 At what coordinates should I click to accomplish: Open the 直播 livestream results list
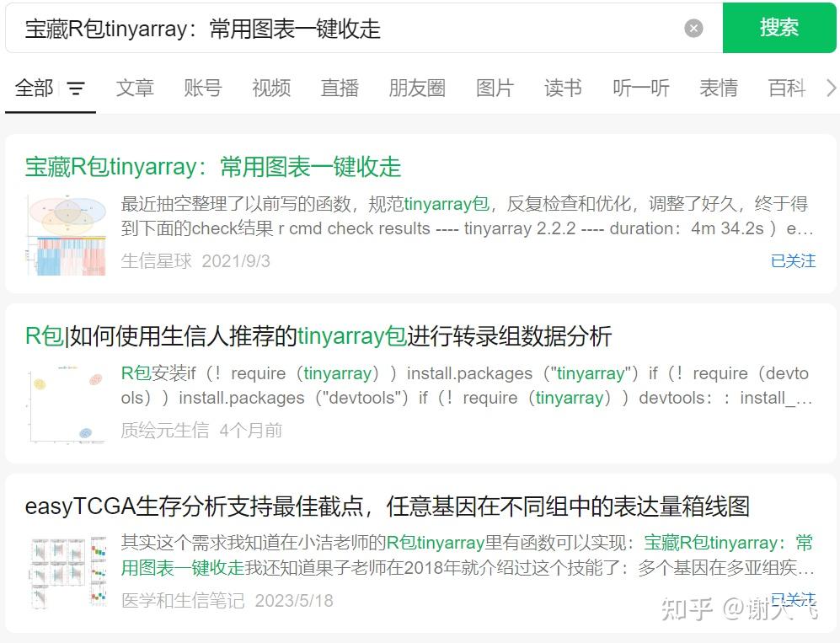tap(340, 88)
